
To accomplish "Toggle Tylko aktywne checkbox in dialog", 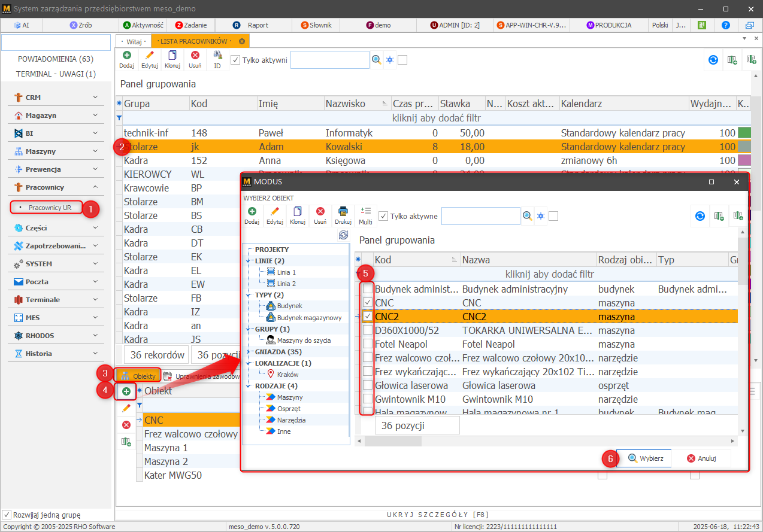I will [384, 216].
